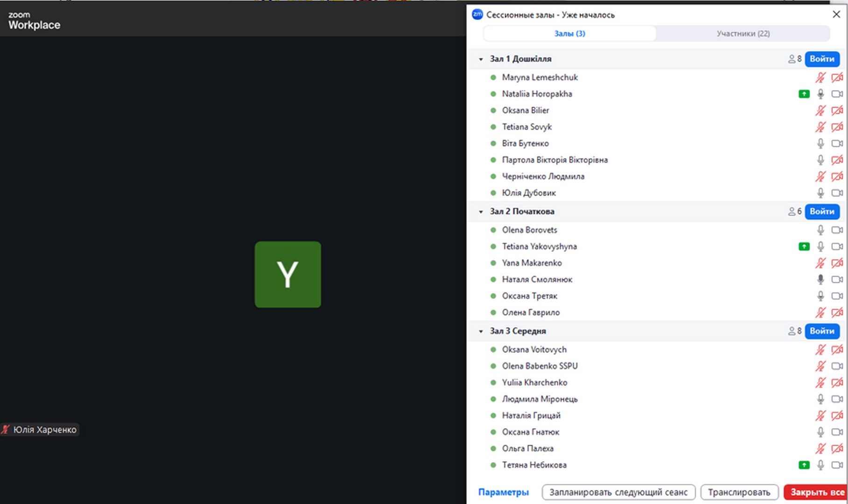Screen dimensions: 848x504
Task: Click the red Закрыть все button
Action: pyautogui.click(x=816, y=492)
